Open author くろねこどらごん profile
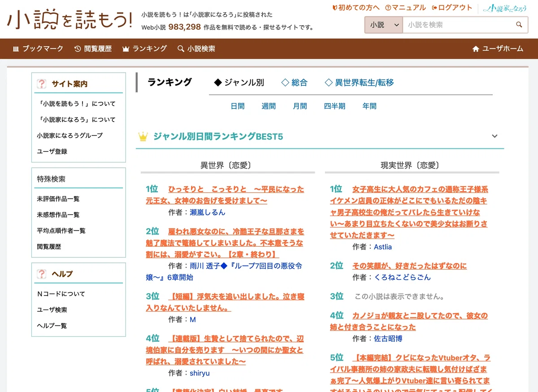 coord(402,277)
